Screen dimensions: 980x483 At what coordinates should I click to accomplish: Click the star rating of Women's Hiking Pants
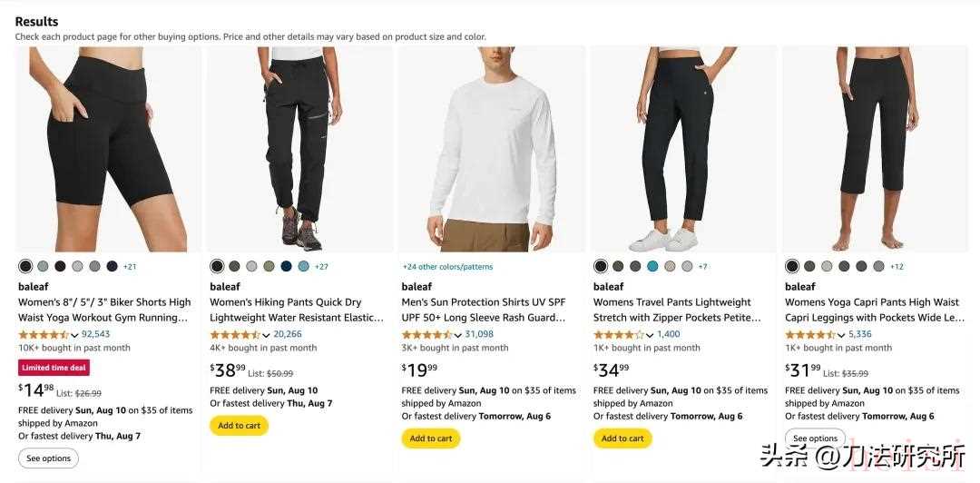tap(235, 334)
